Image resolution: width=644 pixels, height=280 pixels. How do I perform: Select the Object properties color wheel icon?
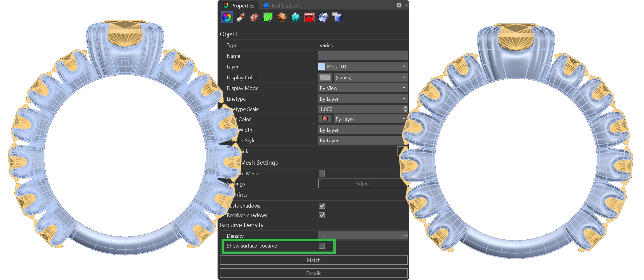pos(227,18)
